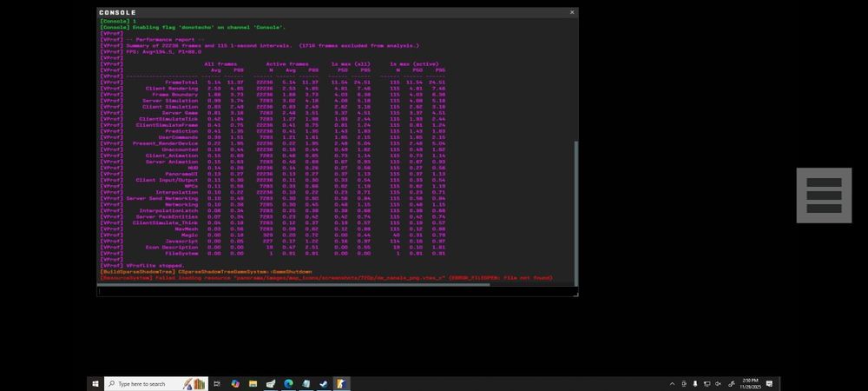Select the 'FileSystem' row label

click(181, 253)
